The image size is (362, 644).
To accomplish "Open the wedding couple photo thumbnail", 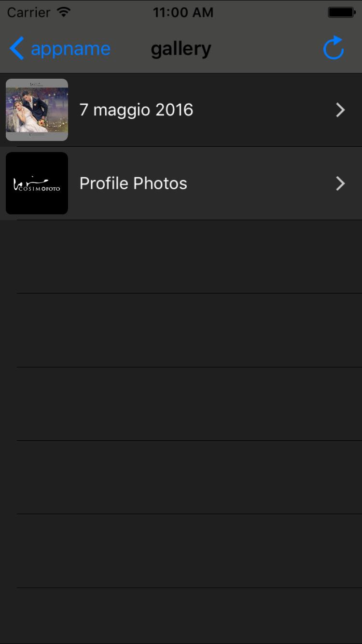I will click(x=37, y=110).
